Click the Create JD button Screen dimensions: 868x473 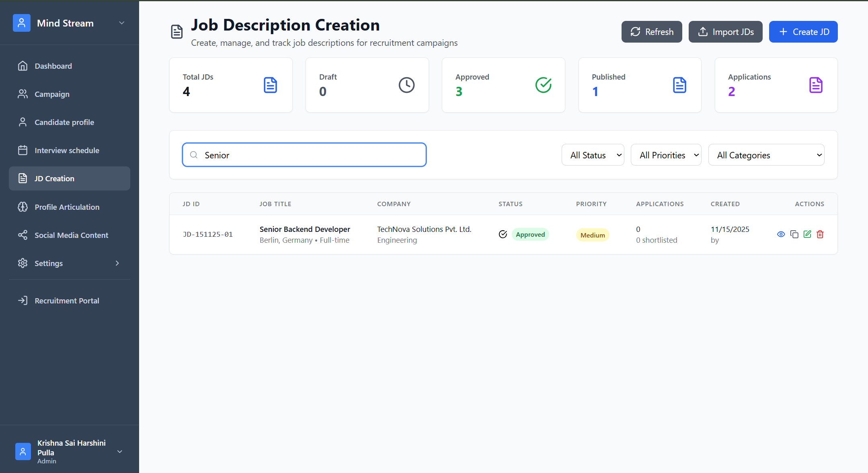[803, 32]
